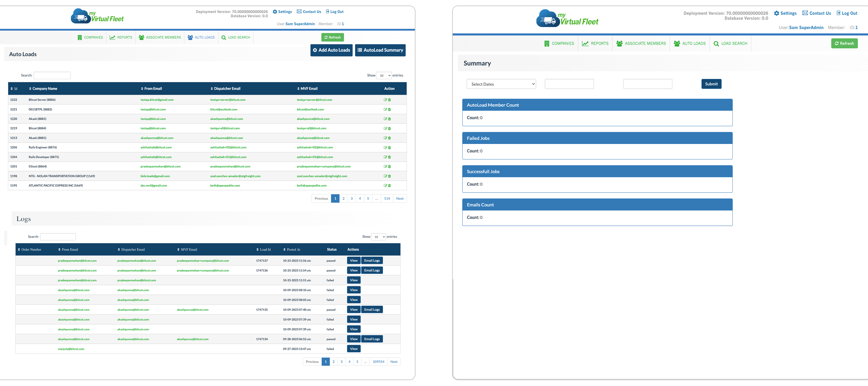Image resolution: width=868 pixels, height=386 pixels.
Task: Click Email Logs for load 1747137
Action: coord(372,261)
